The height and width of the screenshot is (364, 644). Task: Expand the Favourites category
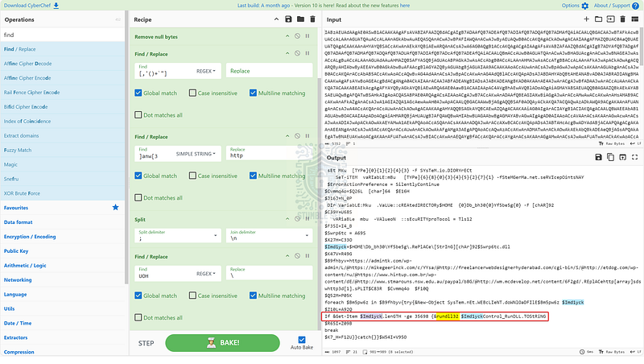tap(62, 208)
